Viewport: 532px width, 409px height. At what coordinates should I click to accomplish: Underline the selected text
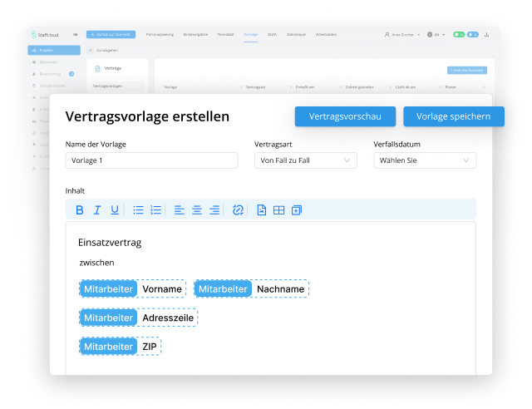click(x=115, y=210)
